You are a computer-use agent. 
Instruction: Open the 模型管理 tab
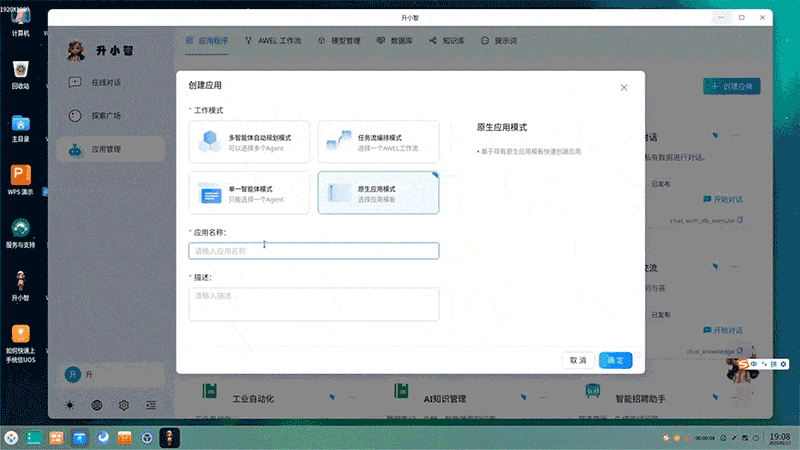339,41
